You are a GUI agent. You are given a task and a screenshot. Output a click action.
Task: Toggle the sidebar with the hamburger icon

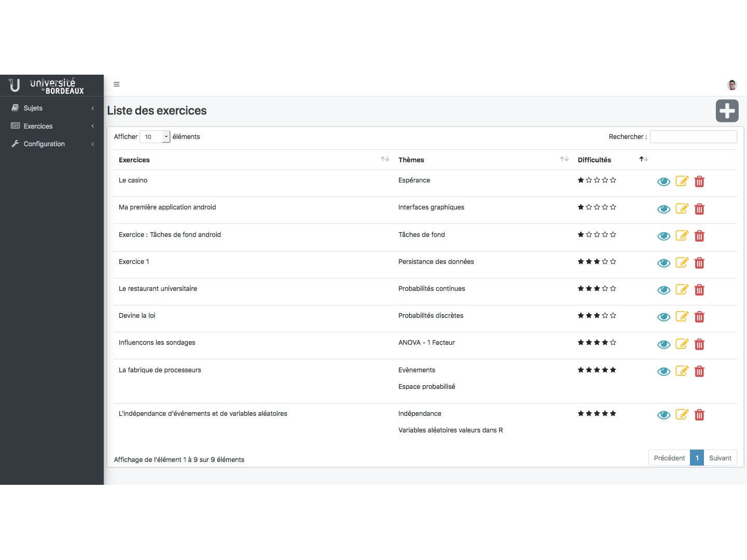coord(117,85)
